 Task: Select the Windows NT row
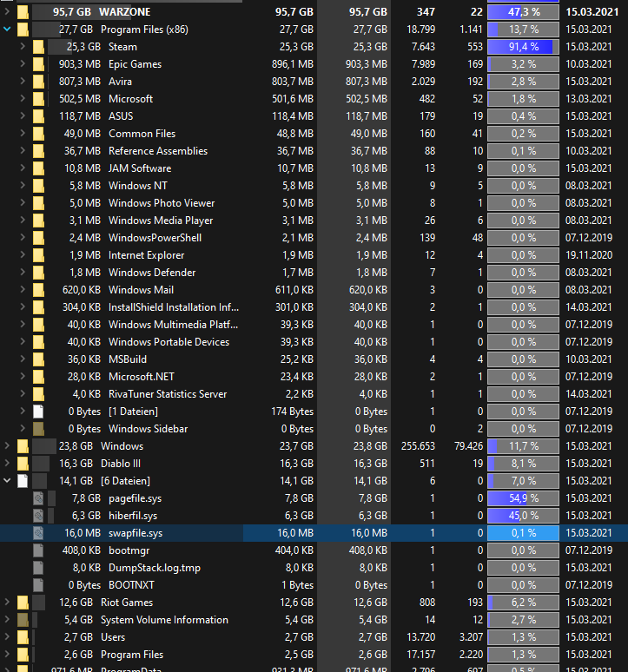click(314, 186)
